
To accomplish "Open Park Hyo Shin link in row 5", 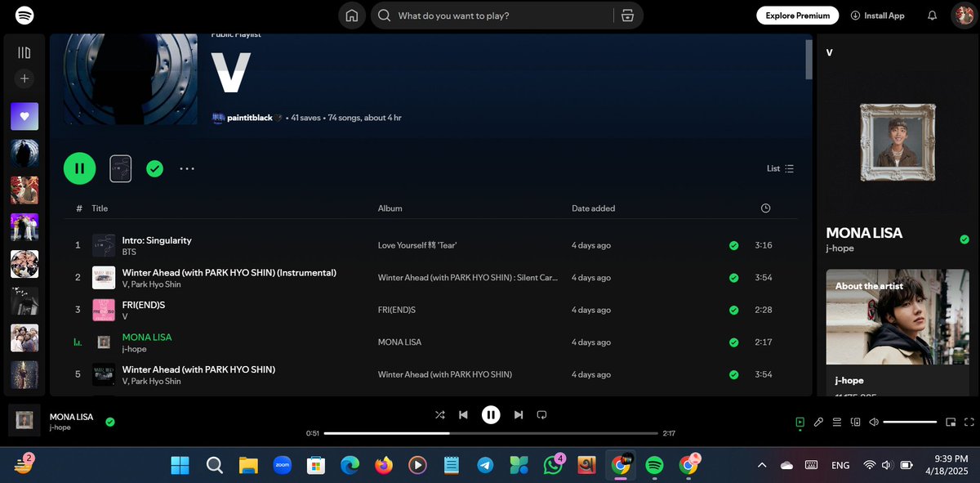I will tap(156, 381).
